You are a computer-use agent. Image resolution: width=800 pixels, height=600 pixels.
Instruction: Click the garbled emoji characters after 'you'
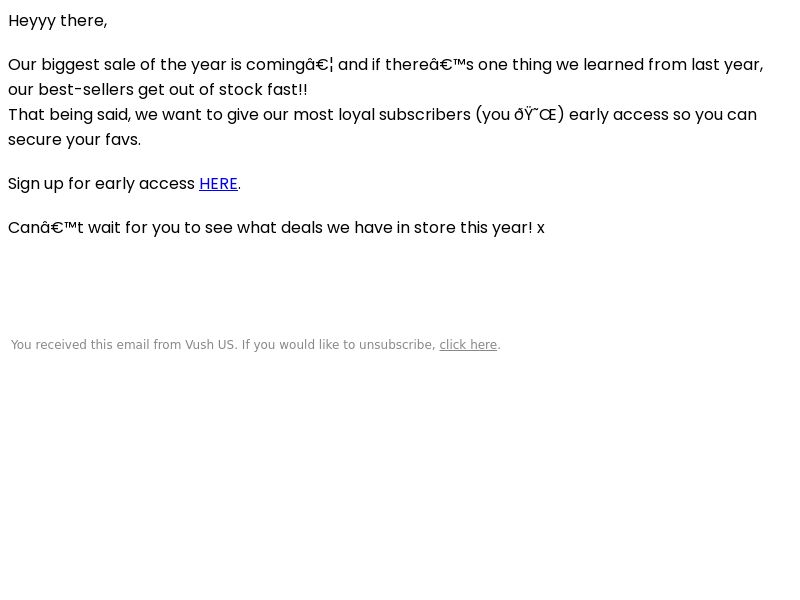pyautogui.click(x=535, y=115)
